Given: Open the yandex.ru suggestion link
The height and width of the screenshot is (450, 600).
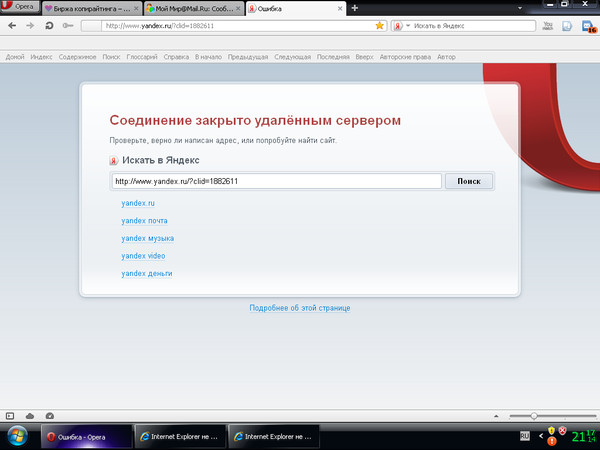Looking at the screenshot, I should 138,203.
